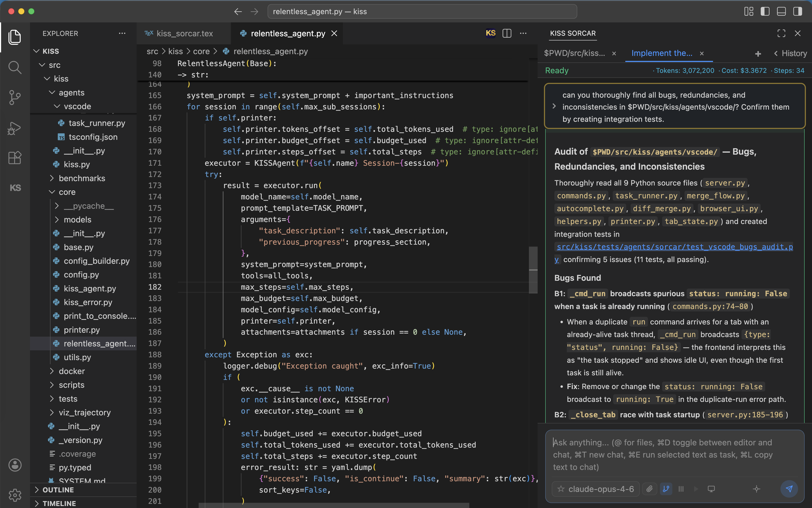Go forward with the navigation arrow

tap(254, 12)
